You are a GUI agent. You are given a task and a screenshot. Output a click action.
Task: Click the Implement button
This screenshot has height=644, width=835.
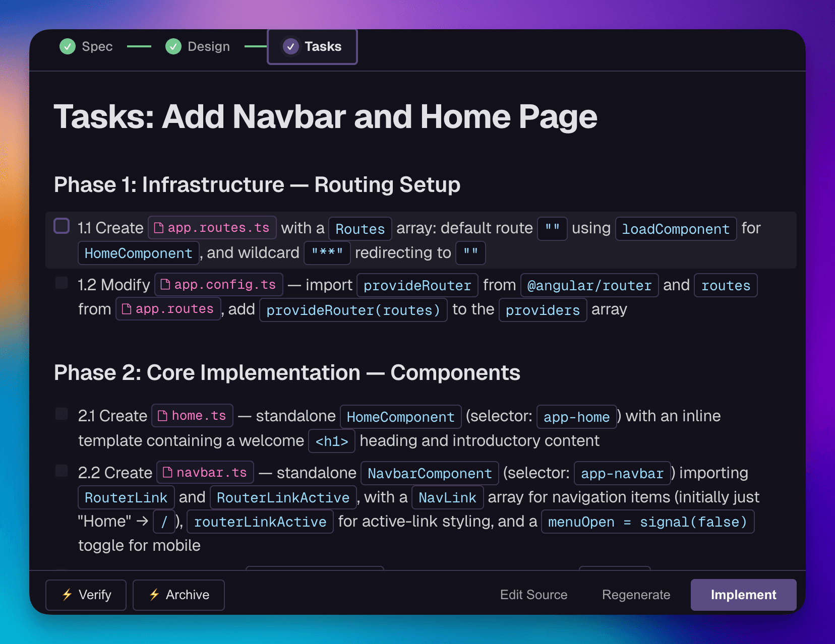point(743,595)
